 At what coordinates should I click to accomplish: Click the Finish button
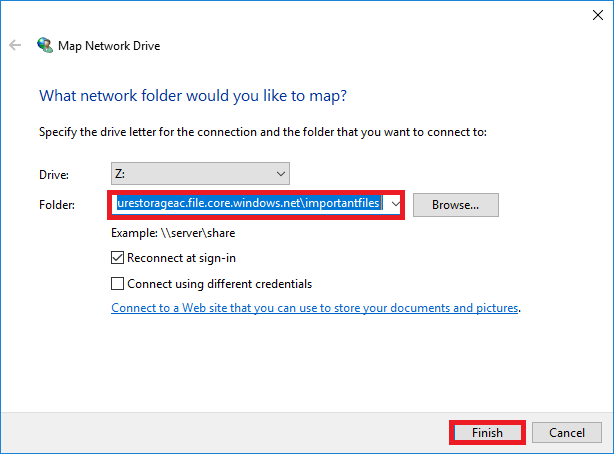[487, 432]
